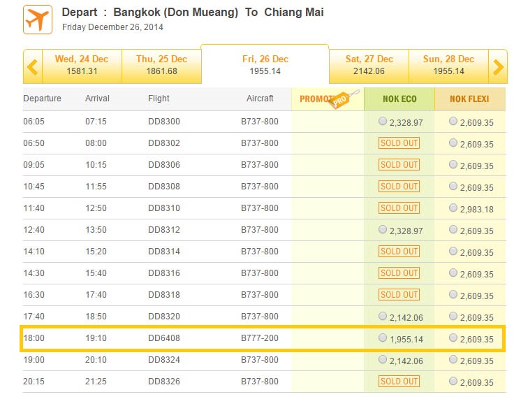
Task: Click the NOK ECO column header
Action: (x=399, y=99)
